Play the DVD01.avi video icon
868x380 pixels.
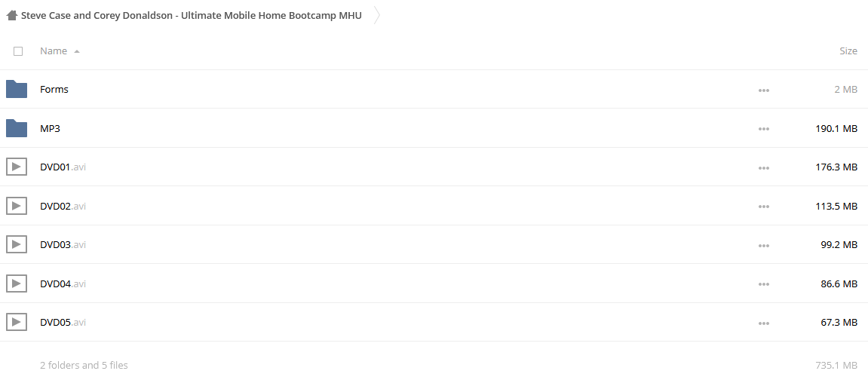pyautogui.click(x=17, y=167)
